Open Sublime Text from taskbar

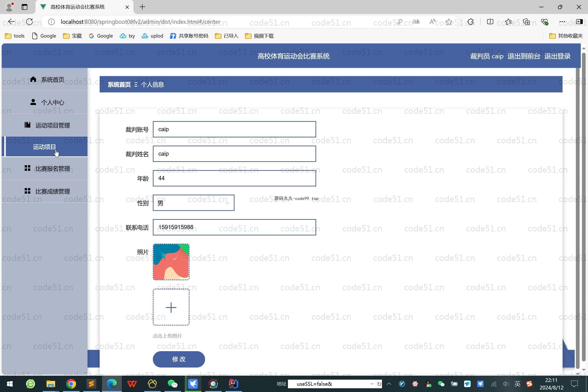pyautogui.click(x=91, y=384)
